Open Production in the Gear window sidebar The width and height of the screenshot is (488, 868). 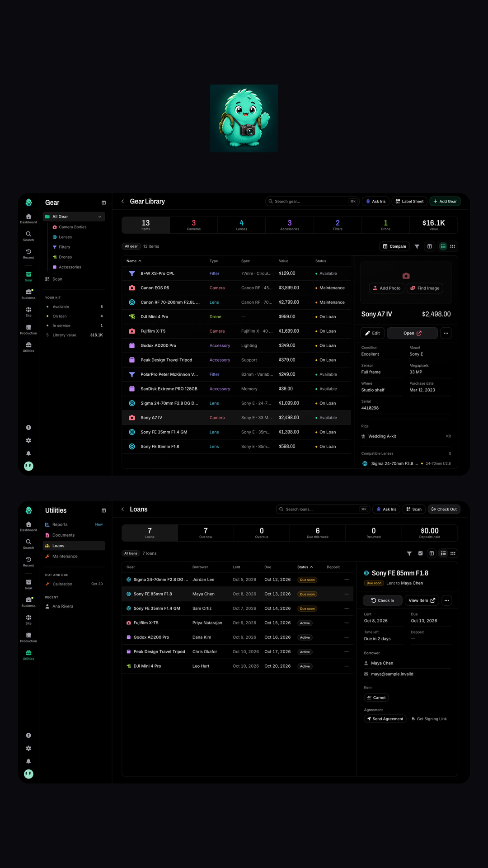pyautogui.click(x=28, y=329)
